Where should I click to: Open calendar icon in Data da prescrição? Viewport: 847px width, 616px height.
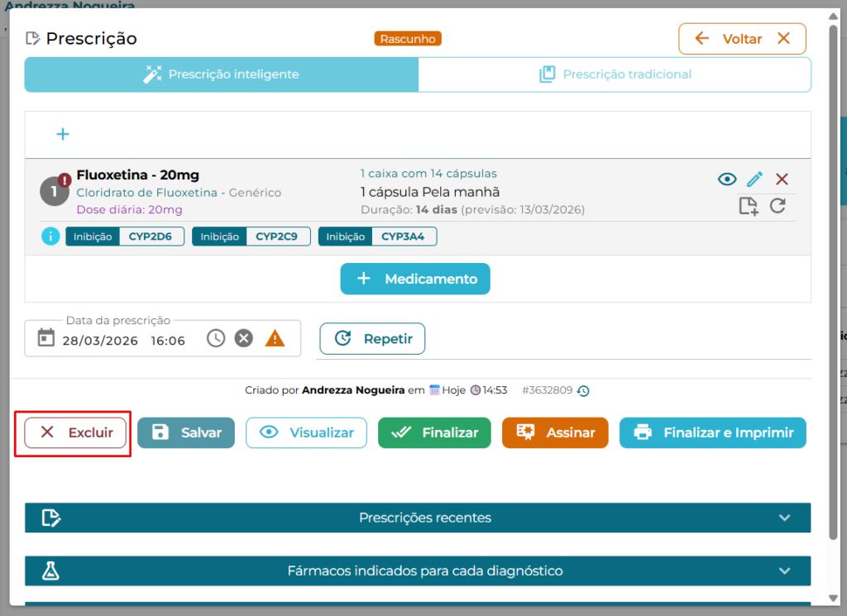pos(46,338)
